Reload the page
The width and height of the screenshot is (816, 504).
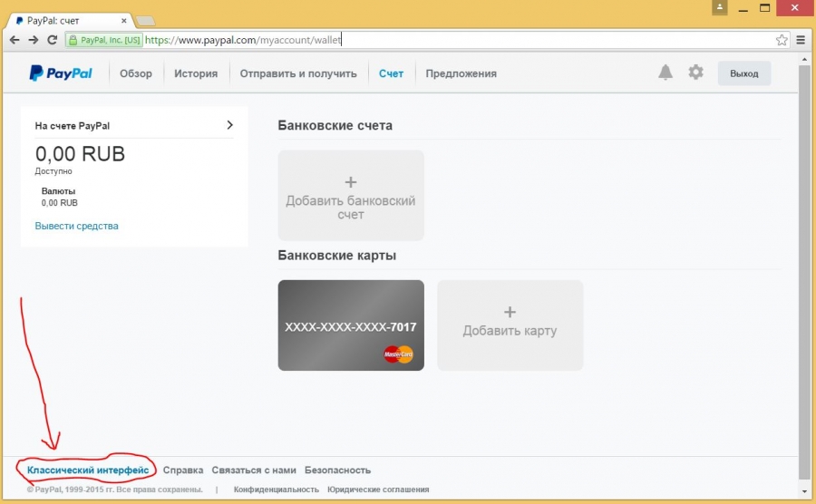pos(52,40)
